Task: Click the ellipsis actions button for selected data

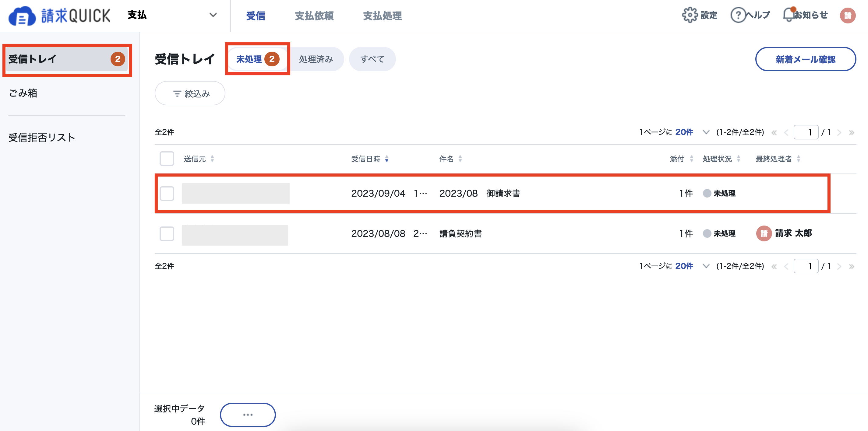Action: pos(248,415)
